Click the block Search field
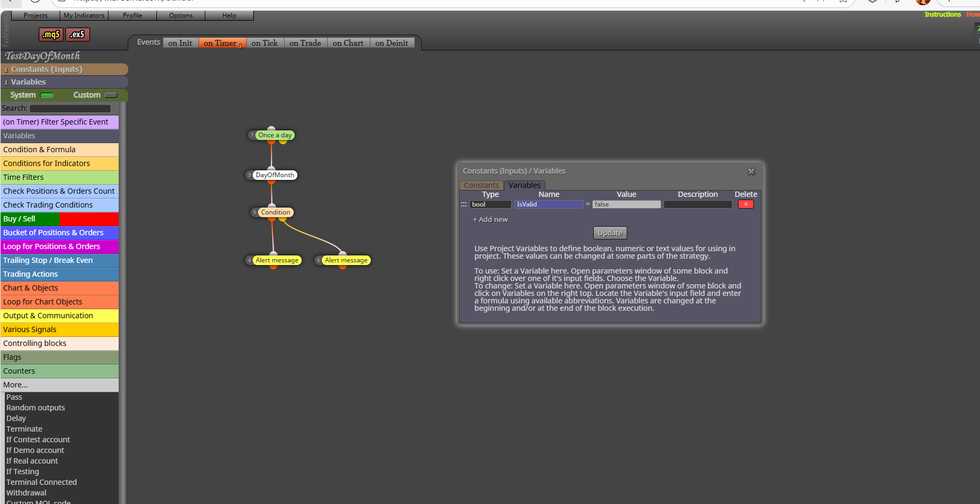This screenshot has height=504, width=980. (x=70, y=109)
